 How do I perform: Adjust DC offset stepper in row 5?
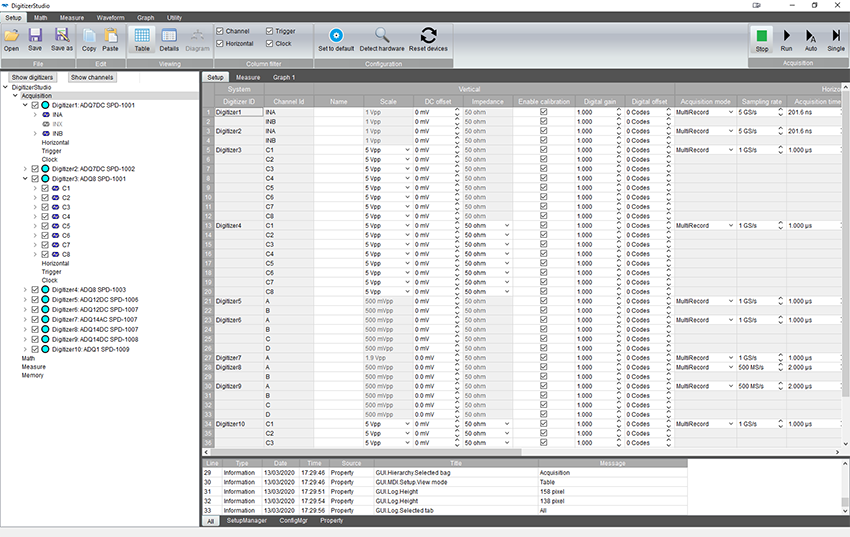(x=457, y=150)
